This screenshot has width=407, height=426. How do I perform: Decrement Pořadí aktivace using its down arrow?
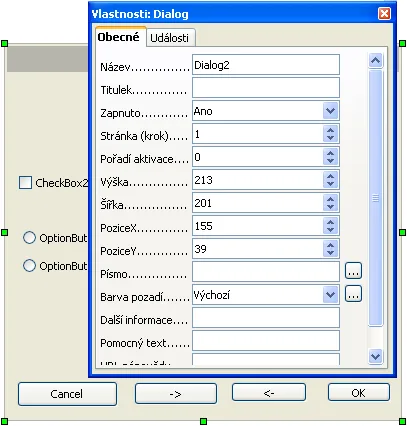330,161
